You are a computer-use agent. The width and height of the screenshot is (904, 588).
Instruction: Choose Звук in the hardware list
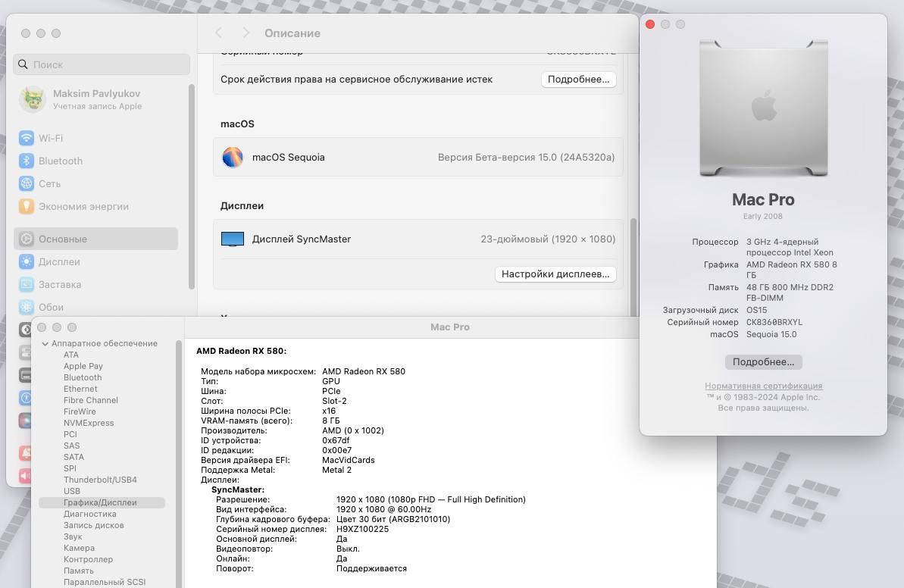click(x=73, y=536)
